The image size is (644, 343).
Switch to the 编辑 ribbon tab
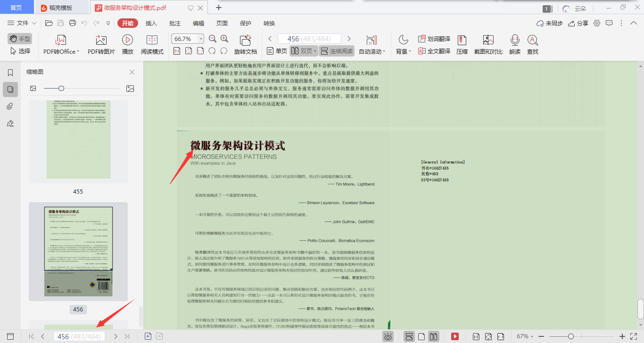pyautogui.click(x=198, y=23)
